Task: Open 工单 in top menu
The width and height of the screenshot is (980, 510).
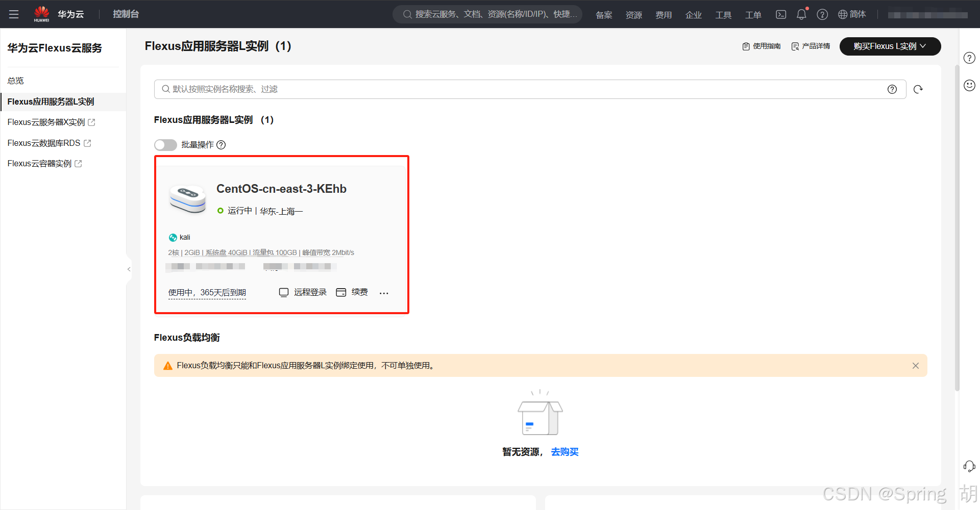Action: click(x=753, y=15)
